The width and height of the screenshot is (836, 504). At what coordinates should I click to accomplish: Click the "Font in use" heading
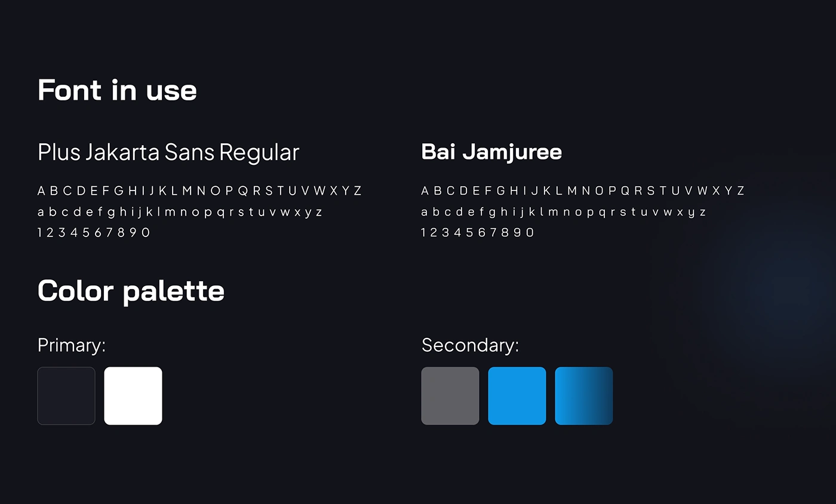pos(117,90)
